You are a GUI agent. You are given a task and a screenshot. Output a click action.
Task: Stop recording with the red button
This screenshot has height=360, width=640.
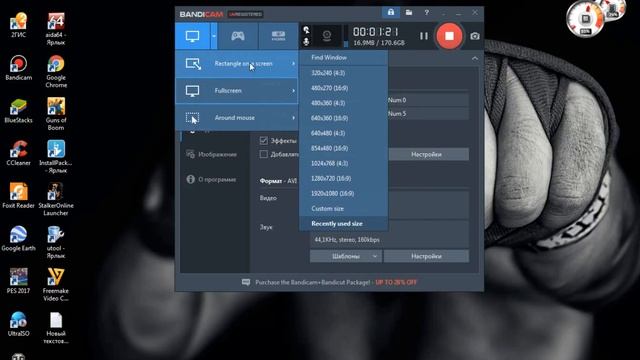coord(449,36)
